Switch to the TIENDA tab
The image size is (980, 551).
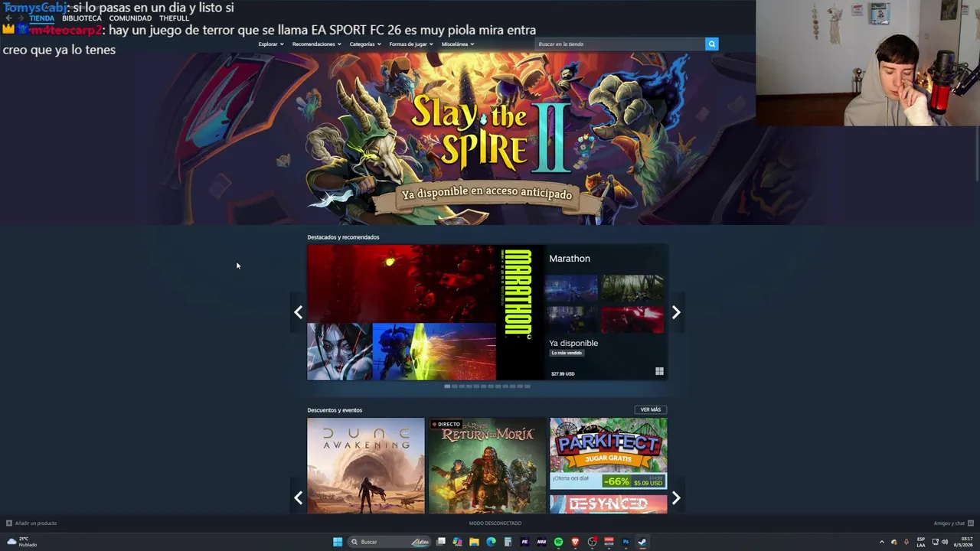coord(42,18)
